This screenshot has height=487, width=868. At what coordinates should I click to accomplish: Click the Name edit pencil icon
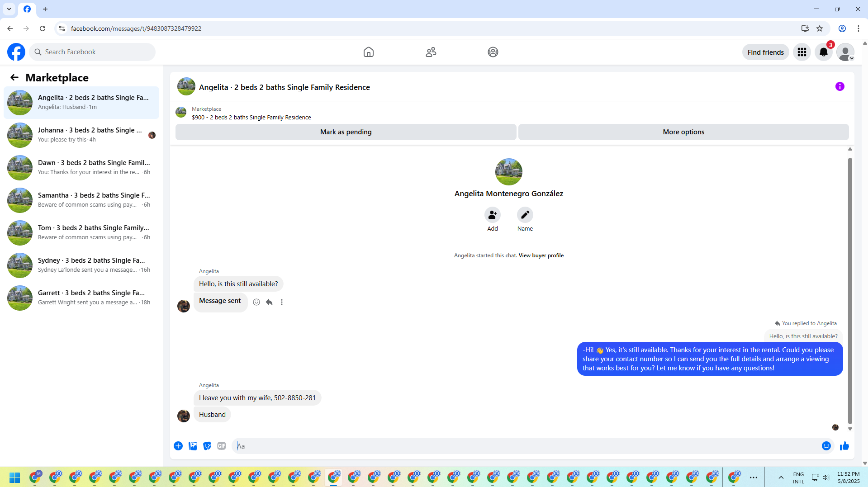[x=525, y=215]
